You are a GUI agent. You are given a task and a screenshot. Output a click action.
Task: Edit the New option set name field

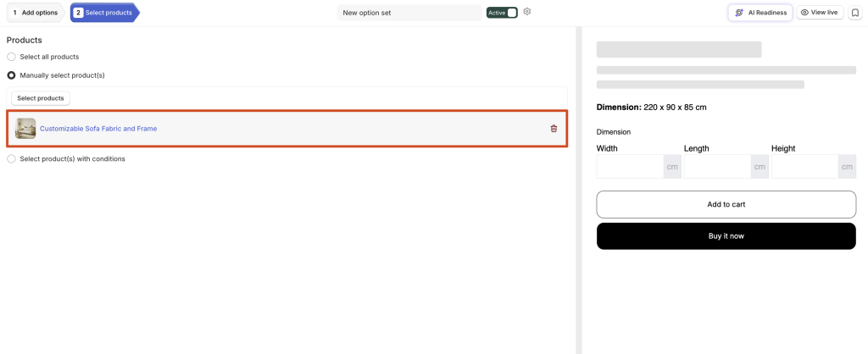coord(409,13)
